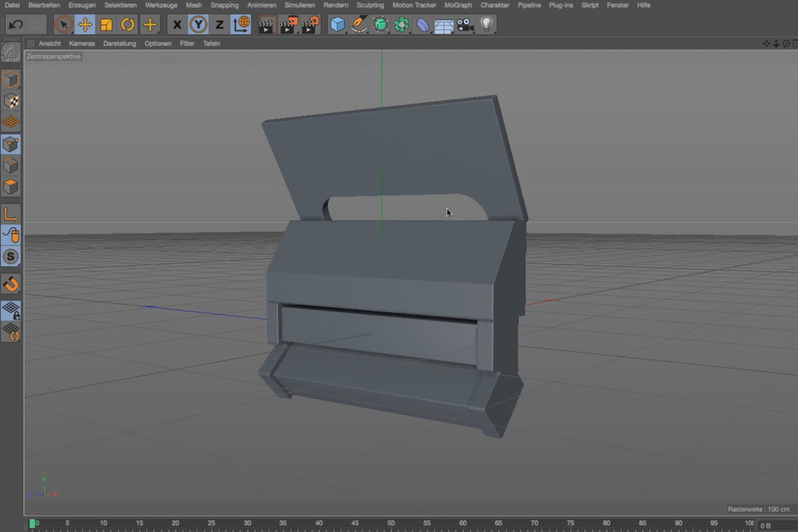
Task: Enable Points mode
Action: 11,144
